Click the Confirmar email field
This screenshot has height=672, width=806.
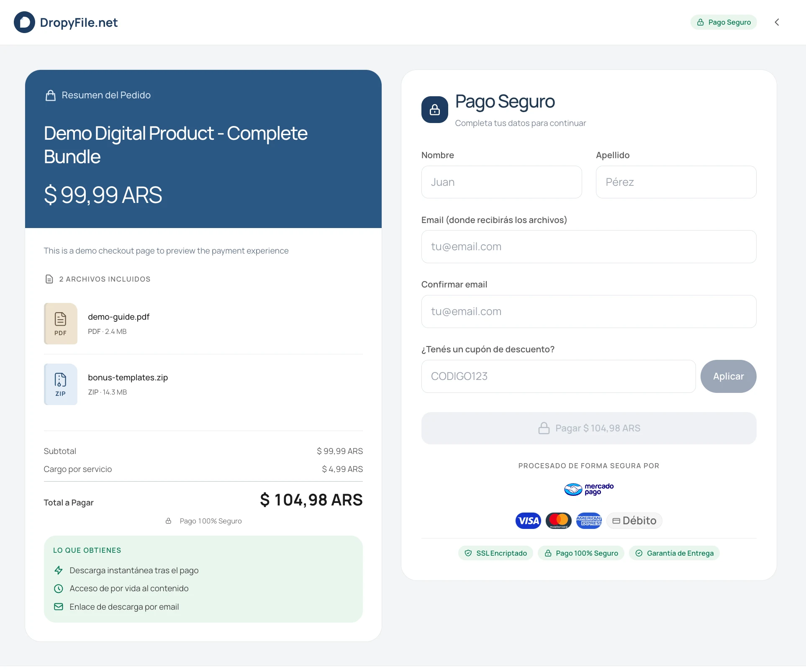[589, 312]
